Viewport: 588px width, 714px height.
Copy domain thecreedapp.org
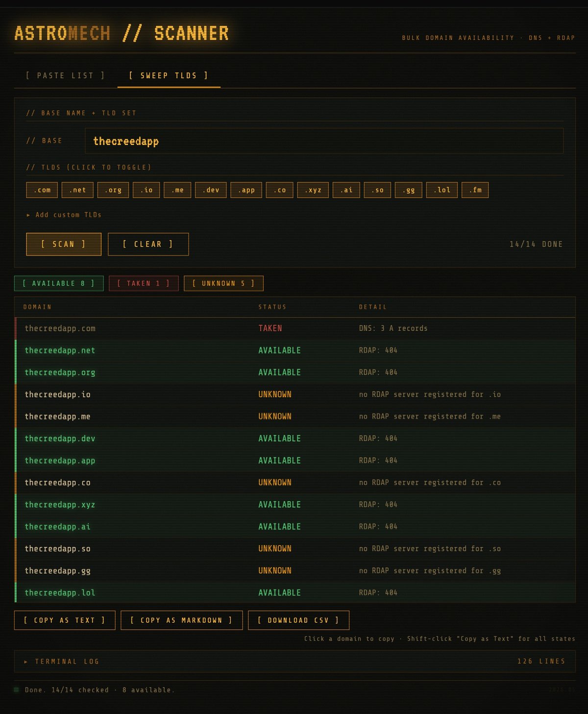pos(60,373)
